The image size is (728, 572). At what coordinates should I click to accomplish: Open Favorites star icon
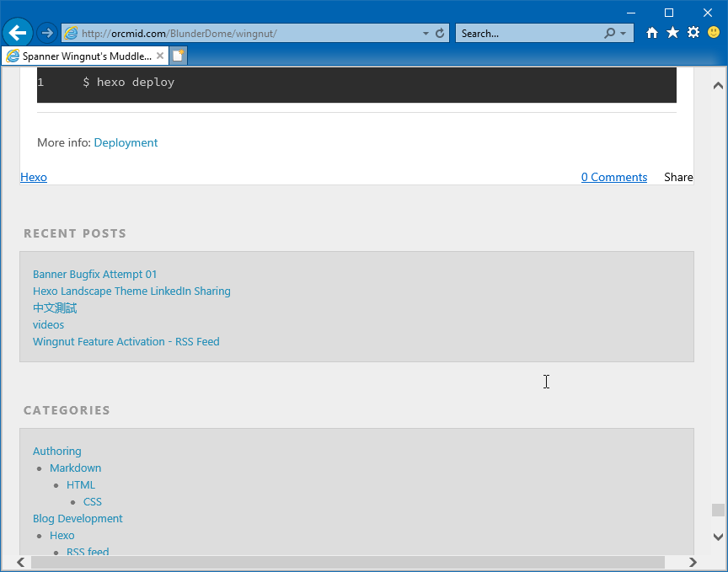tap(672, 33)
